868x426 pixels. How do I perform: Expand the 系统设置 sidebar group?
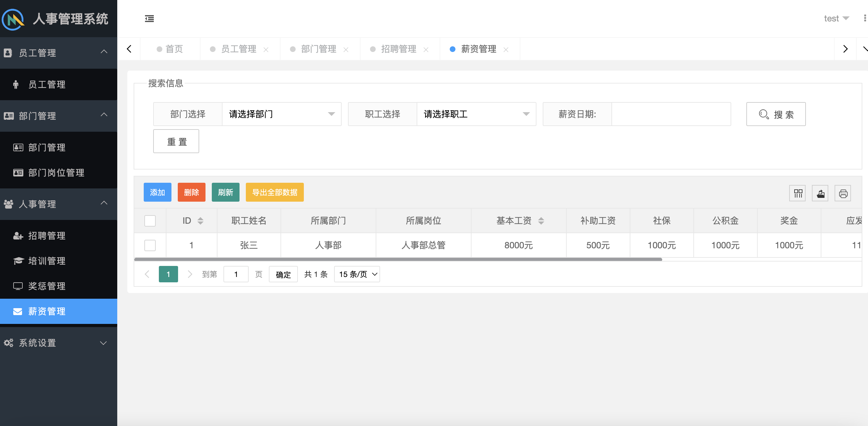pyautogui.click(x=59, y=343)
